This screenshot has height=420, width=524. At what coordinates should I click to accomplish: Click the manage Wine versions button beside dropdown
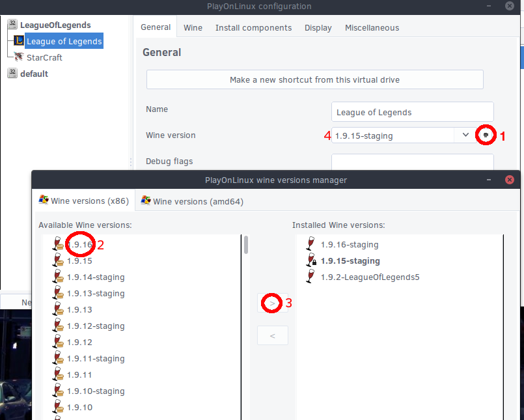(x=486, y=135)
